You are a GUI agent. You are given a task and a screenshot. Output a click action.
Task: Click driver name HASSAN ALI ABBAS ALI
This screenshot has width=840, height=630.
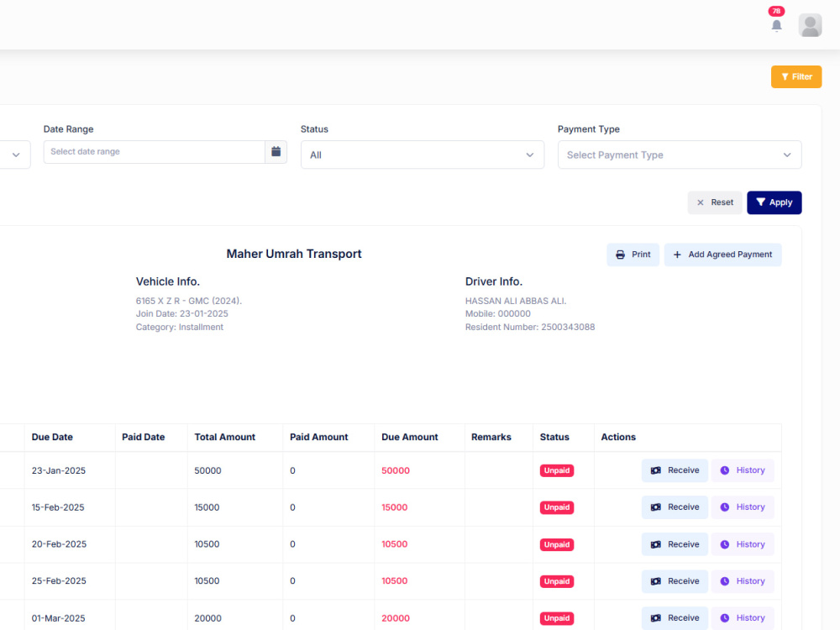coord(516,301)
